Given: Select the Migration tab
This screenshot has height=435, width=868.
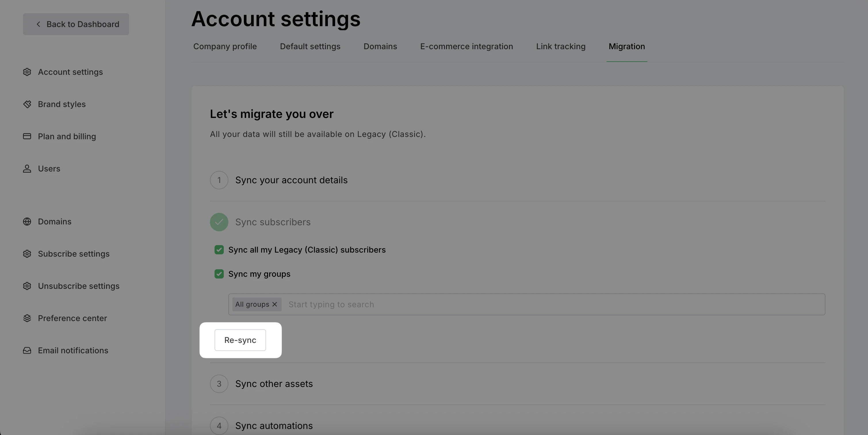Looking at the screenshot, I should [x=627, y=47].
